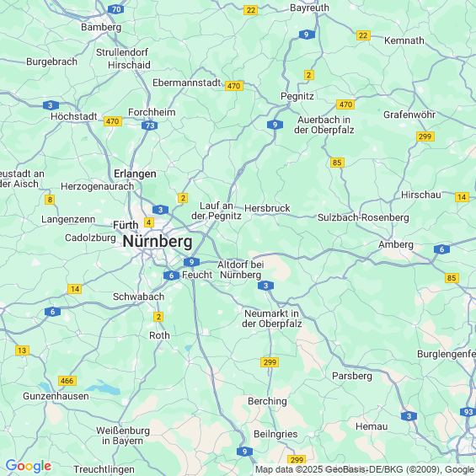Click the A73 highway shield near Forchheim

149,126
